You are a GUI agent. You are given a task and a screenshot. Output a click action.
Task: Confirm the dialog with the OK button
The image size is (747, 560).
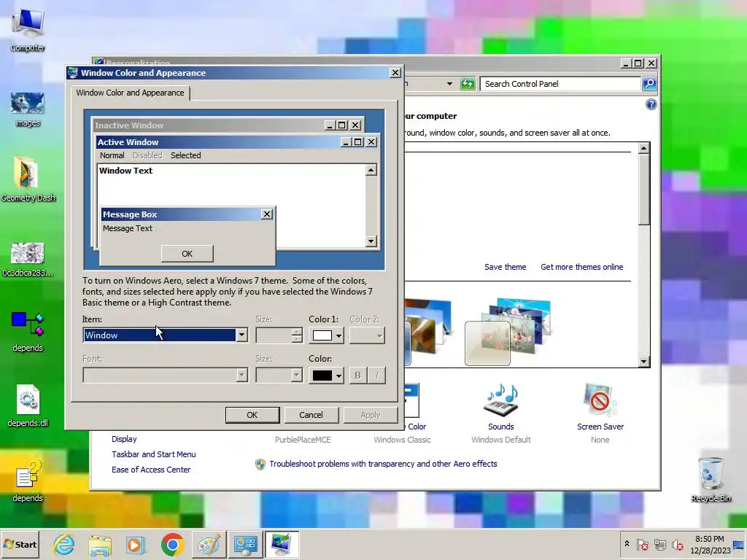coord(252,415)
